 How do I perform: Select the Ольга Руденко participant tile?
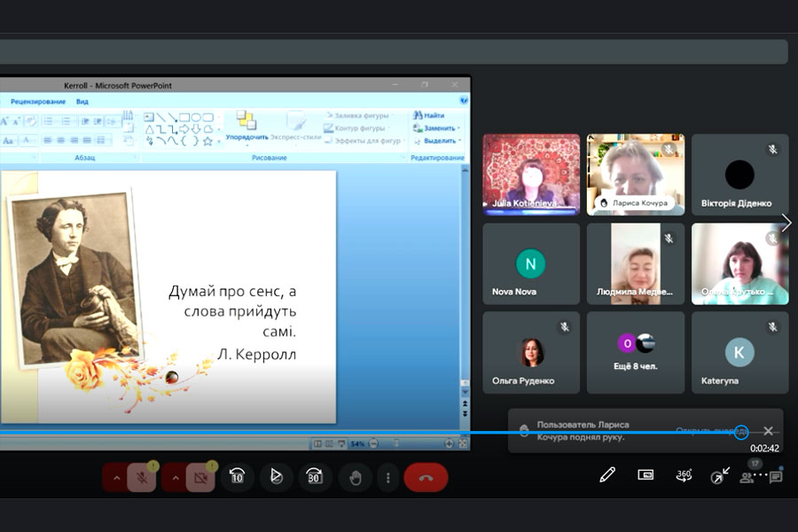[531, 353]
